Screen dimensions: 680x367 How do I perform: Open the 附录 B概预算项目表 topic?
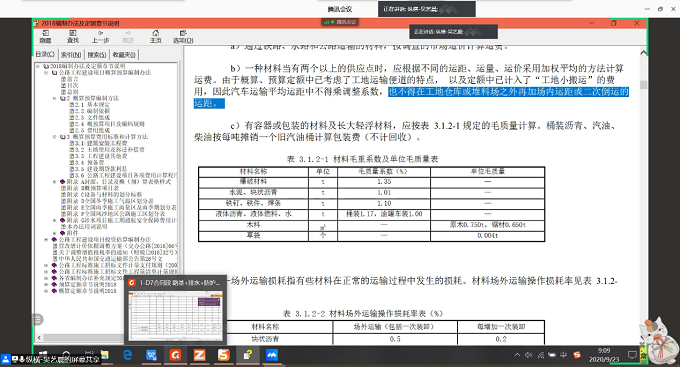pos(93,188)
